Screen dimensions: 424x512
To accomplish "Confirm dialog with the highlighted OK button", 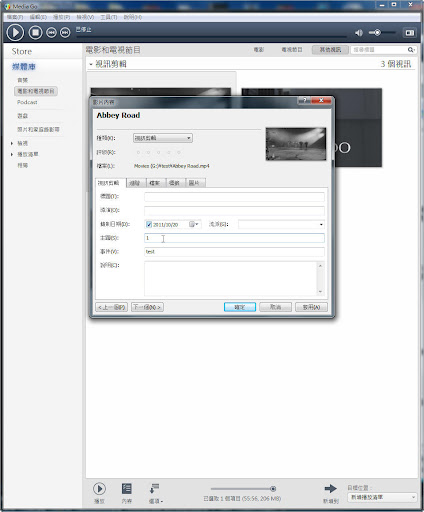I will tap(240, 307).
